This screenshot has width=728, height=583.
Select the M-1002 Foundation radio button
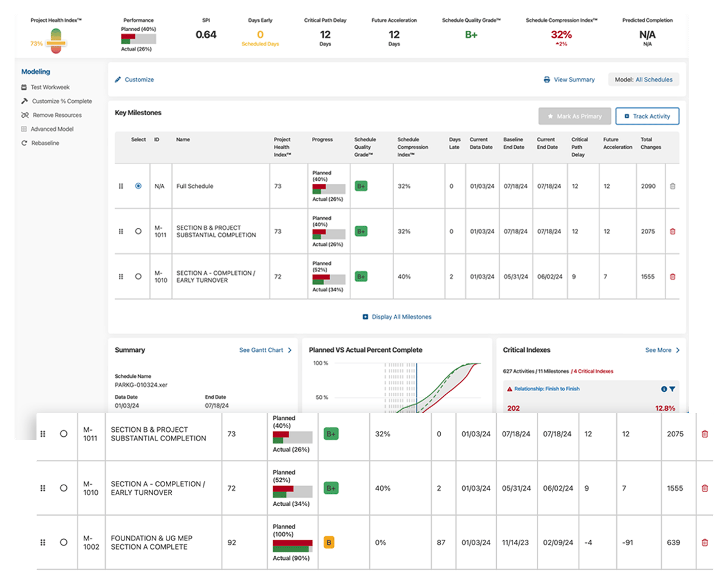tap(64, 542)
